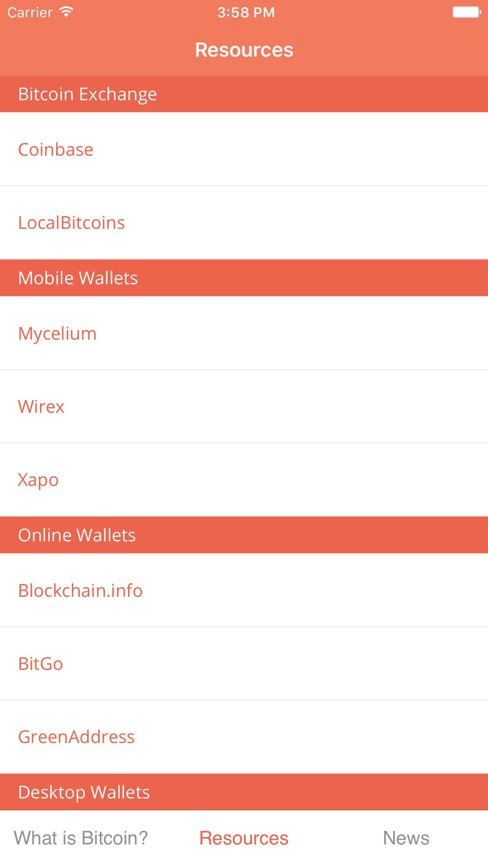This screenshot has width=488, height=868.
Task: Tap the 3:58 PM clock
Action: click(246, 13)
